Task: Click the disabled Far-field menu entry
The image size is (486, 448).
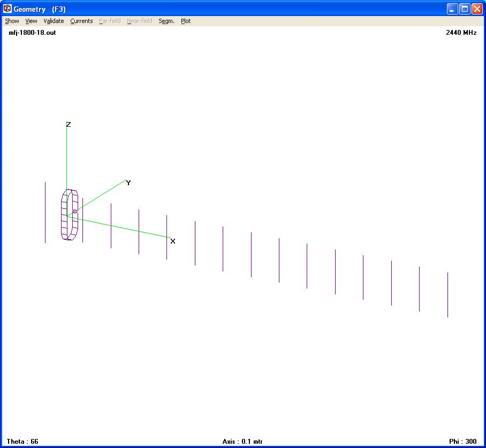Action: click(x=109, y=21)
